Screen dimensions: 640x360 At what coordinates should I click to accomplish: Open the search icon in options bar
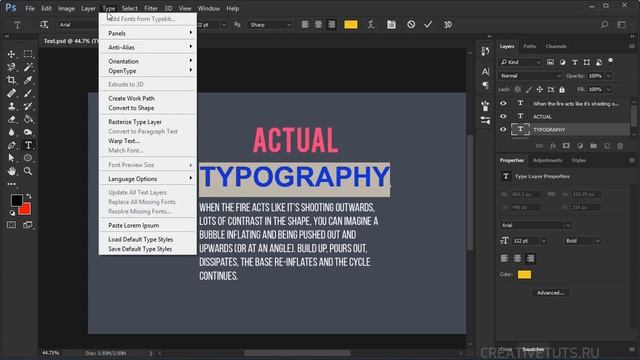click(604, 24)
